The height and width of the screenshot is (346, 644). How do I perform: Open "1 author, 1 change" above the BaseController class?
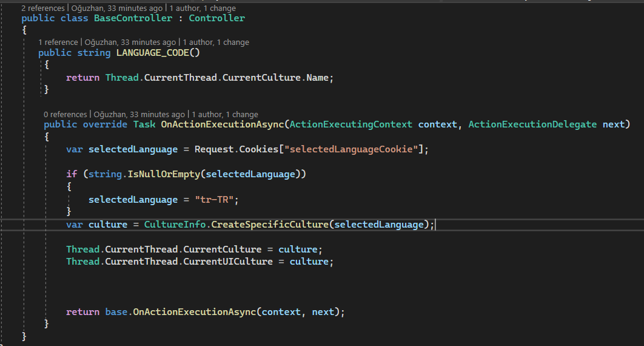203,8
